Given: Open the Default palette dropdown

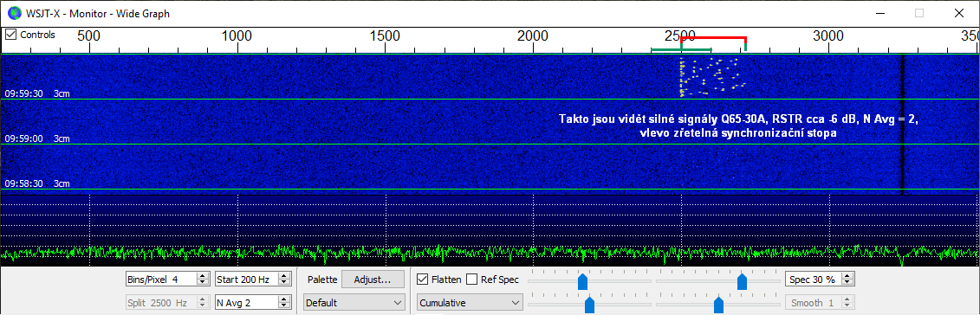Looking at the screenshot, I should [354, 303].
